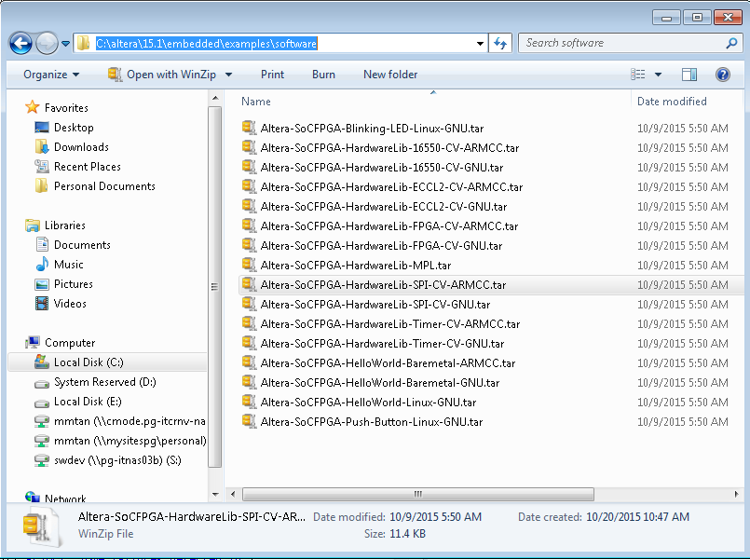Image resolution: width=750 pixels, height=560 pixels.
Task: Select Altera-SoCFPGA-HardwareLib-Timer-CV-GNU.tar file name
Action: tap(383, 344)
